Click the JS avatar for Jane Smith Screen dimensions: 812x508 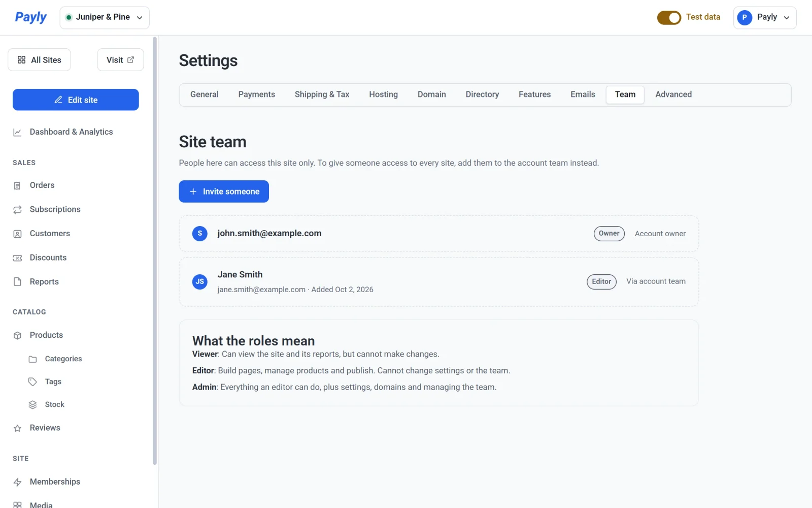click(200, 281)
